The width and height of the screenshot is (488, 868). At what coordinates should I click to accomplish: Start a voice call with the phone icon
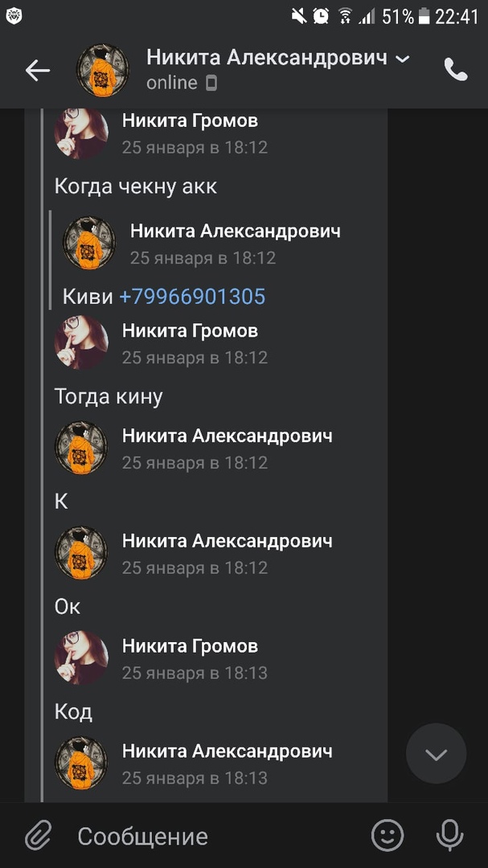coord(456,70)
